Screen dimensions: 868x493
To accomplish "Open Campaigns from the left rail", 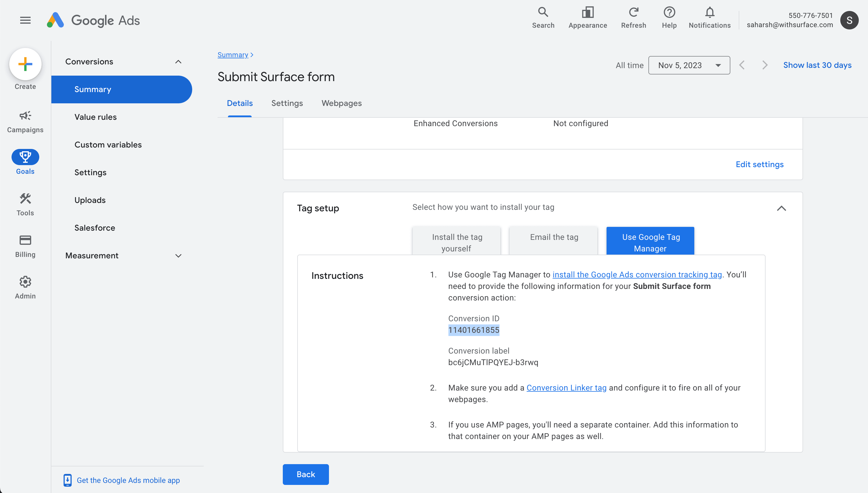I will pyautogui.click(x=25, y=122).
